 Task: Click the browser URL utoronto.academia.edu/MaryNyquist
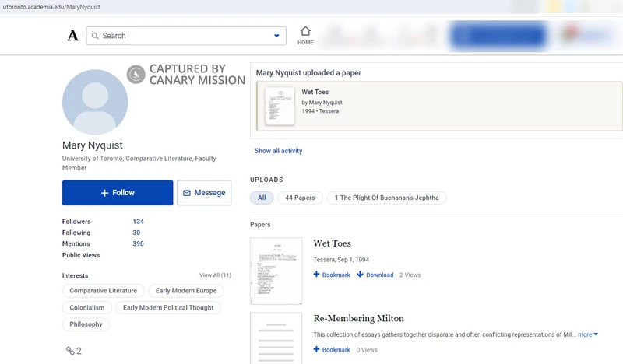coord(51,7)
